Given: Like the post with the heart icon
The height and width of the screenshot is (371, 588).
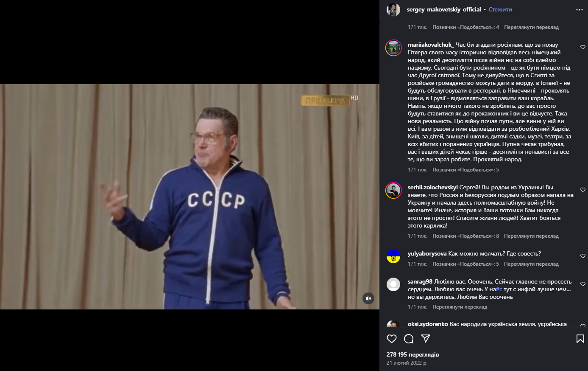Looking at the screenshot, I should pyautogui.click(x=392, y=339).
